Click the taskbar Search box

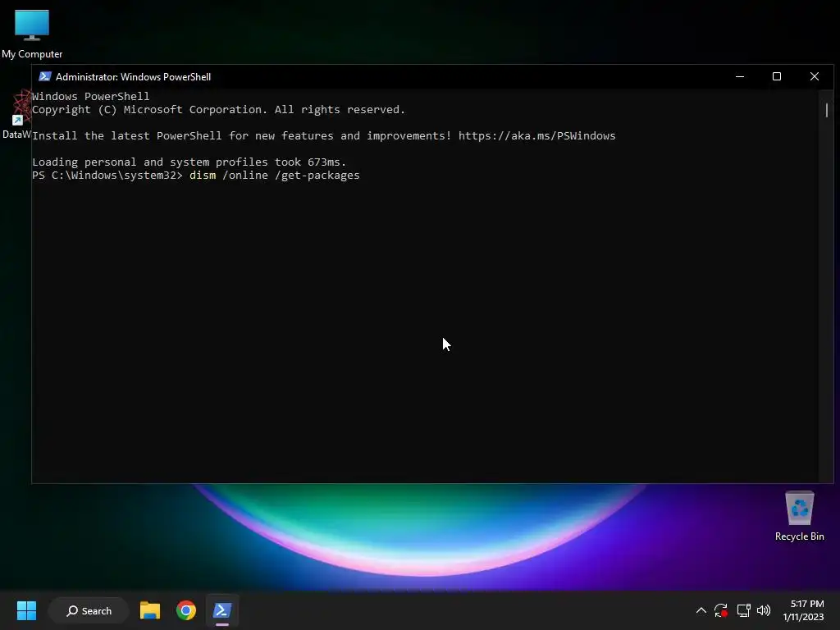tap(89, 610)
